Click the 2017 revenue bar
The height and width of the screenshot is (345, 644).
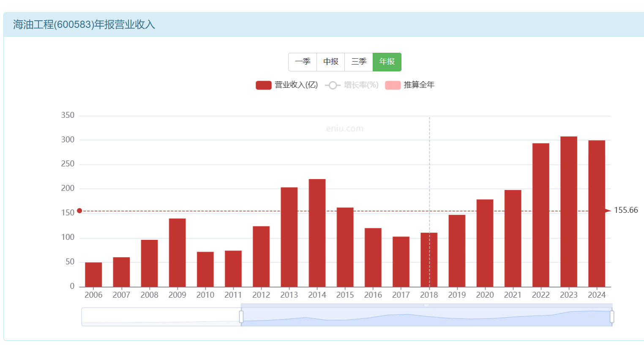click(401, 262)
